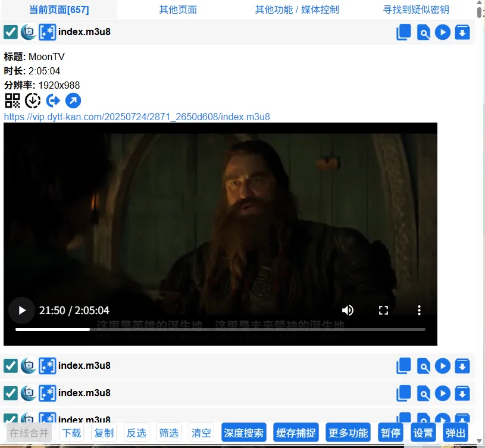Open parser magnifier icon for first index.m3u8
The width and height of the screenshot is (485, 448).
click(x=424, y=32)
